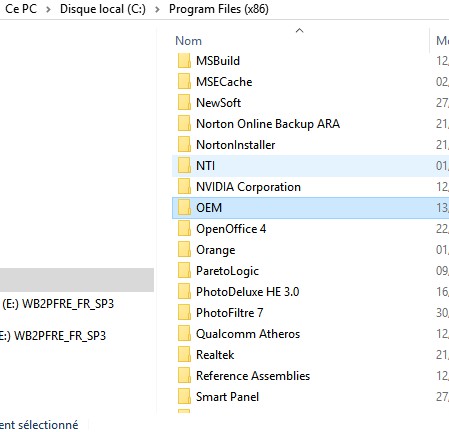Click the OpenOffice 4 folder icon

[x=184, y=229]
